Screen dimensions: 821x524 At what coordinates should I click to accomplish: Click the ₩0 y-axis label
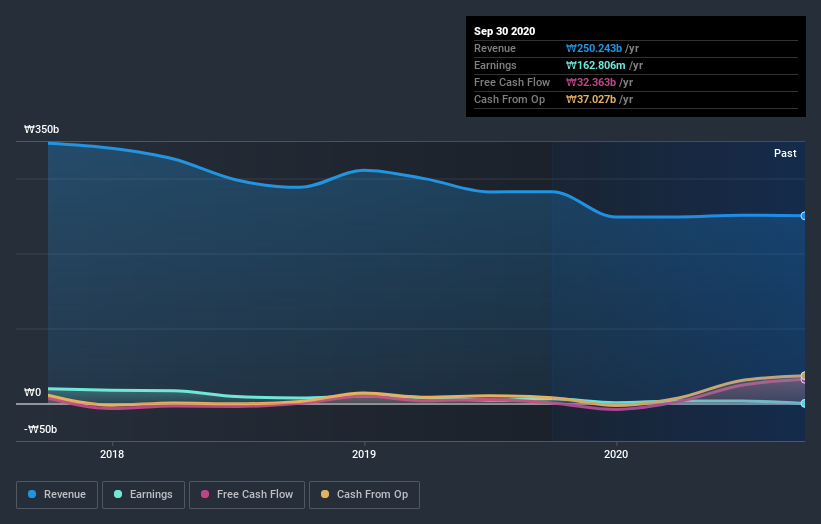32,392
